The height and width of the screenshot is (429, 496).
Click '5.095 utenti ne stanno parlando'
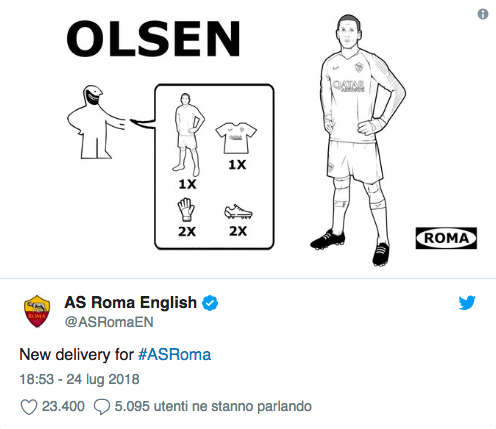213,406
